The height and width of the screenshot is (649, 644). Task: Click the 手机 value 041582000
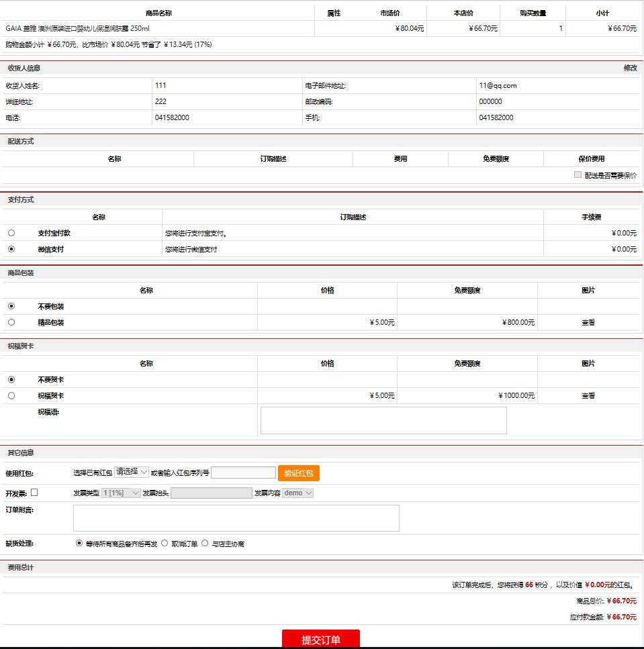tap(496, 117)
